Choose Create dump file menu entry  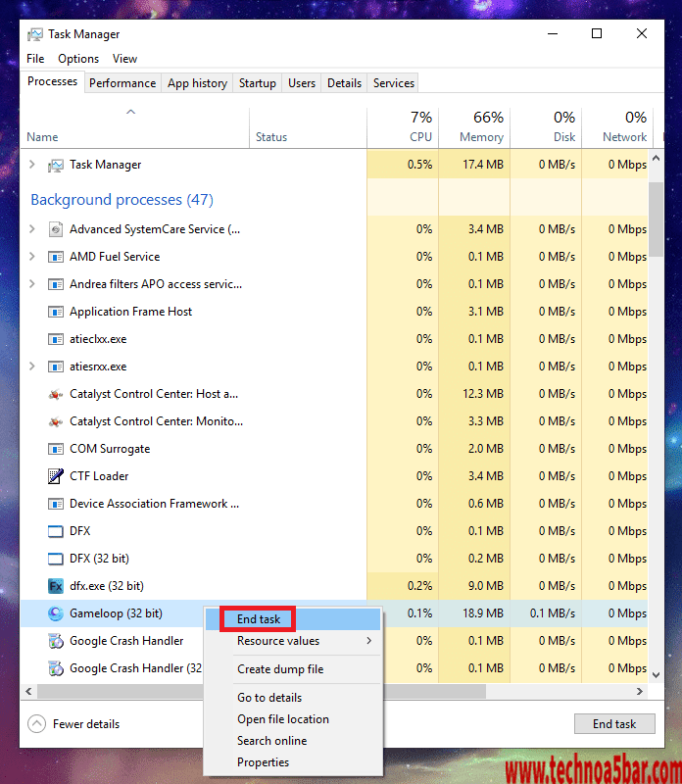(293, 669)
